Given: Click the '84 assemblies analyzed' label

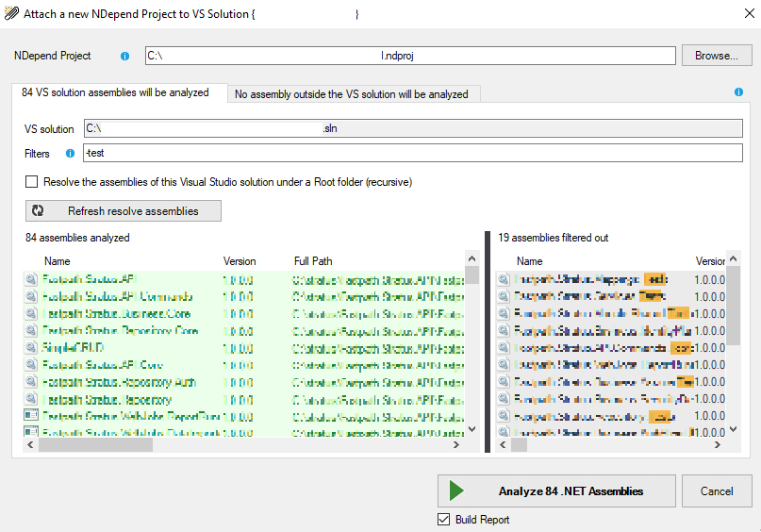Looking at the screenshot, I should pyautogui.click(x=77, y=238).
